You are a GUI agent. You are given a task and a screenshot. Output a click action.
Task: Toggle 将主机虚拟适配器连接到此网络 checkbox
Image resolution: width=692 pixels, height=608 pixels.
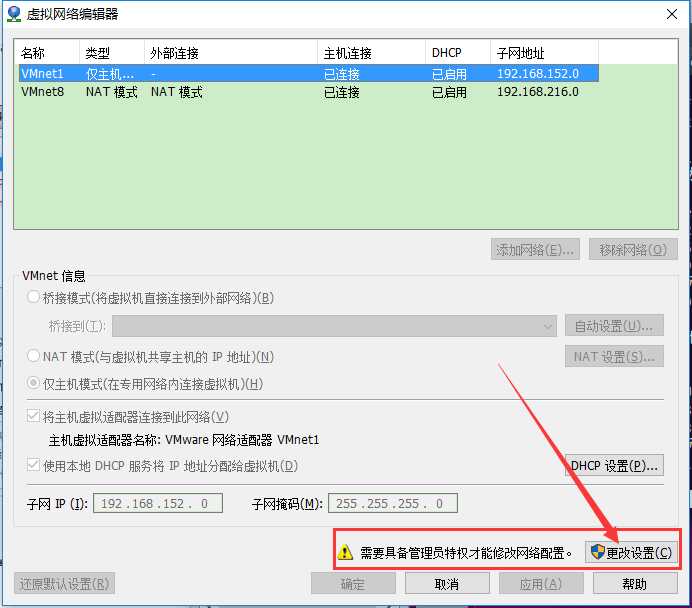click(33, 416)
